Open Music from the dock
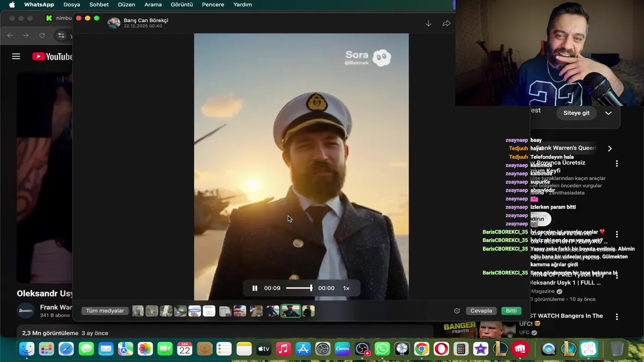 (283, 348)
